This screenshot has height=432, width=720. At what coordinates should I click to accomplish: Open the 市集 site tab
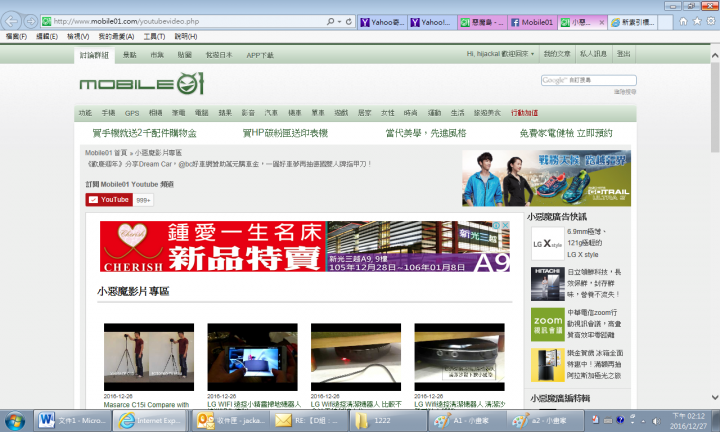tap(157, 55)
